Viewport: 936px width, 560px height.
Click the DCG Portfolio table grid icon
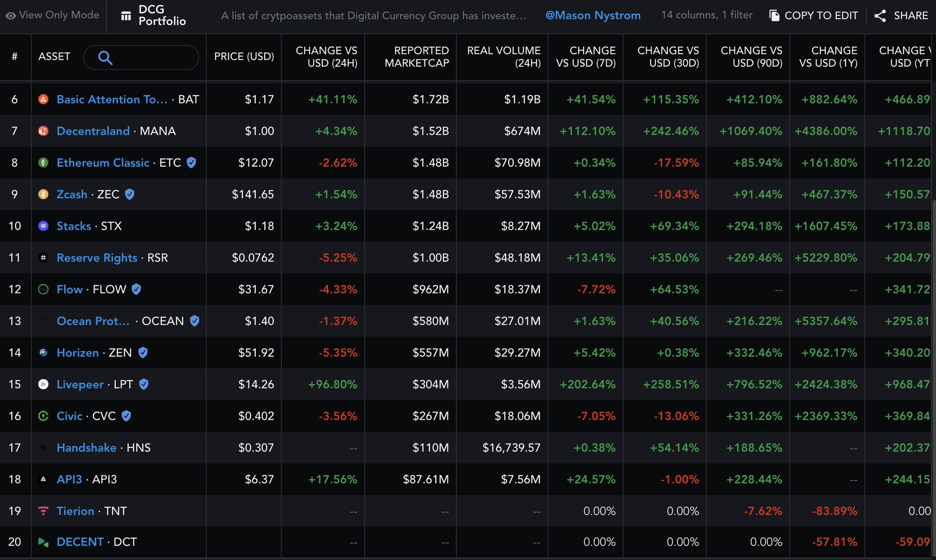click(126, 16)
